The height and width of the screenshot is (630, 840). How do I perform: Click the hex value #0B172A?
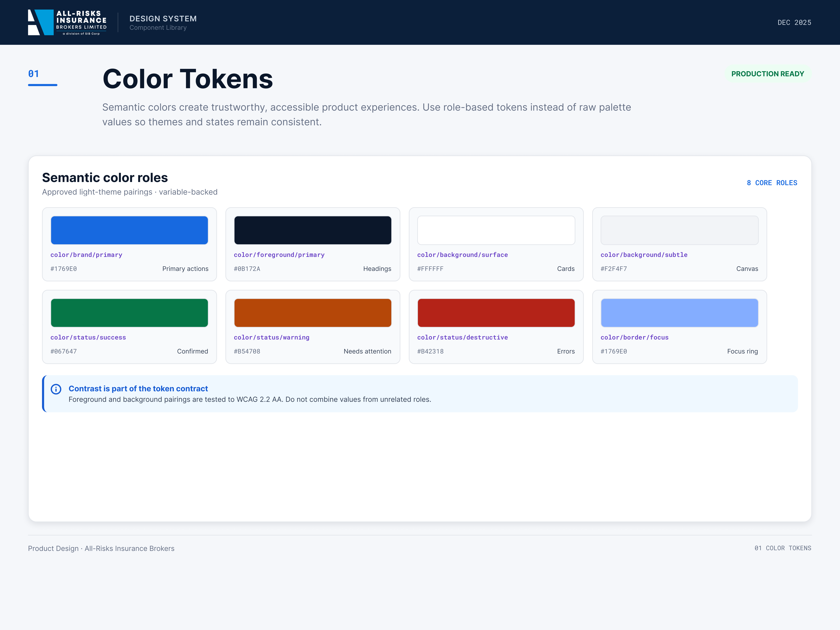point(247,269)
